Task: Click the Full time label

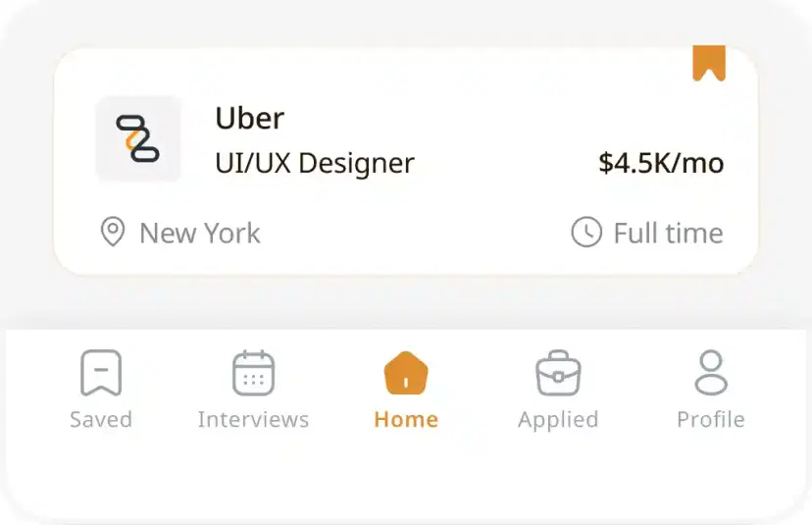Action: pos(668,234)
